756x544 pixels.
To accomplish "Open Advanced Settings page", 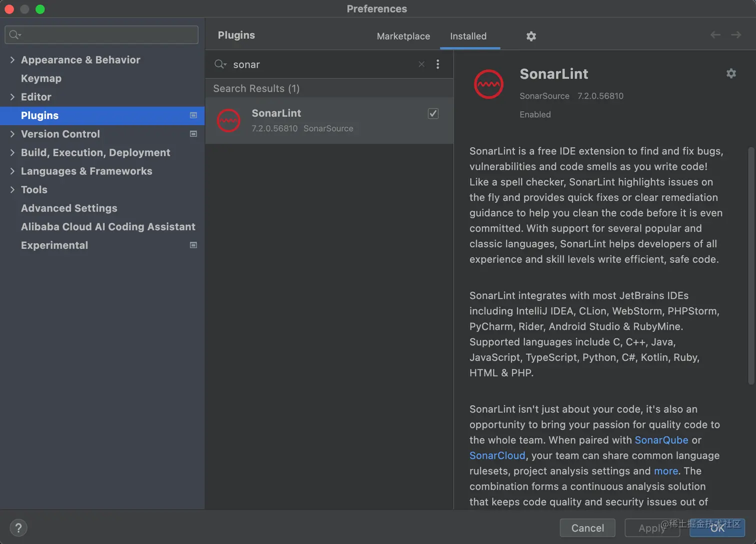I will tap(69, 208).
